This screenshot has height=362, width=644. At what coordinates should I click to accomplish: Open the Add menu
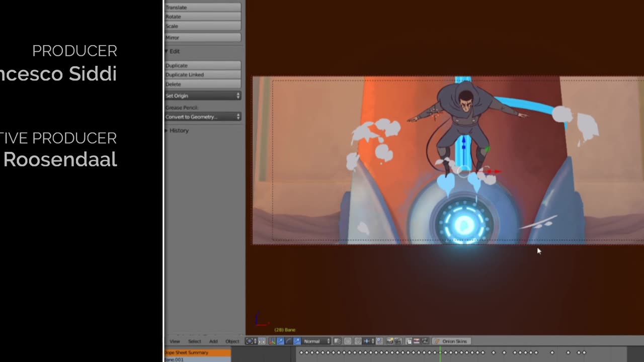coord(213,341)
